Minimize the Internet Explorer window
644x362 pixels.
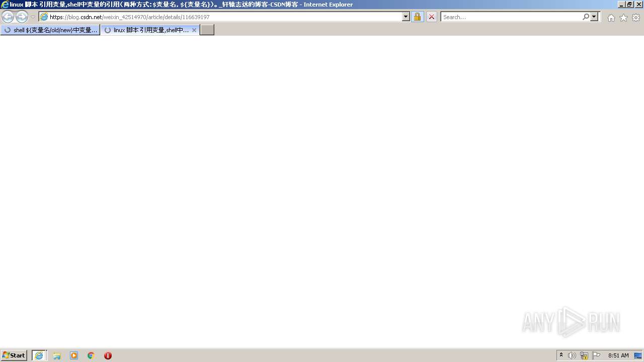click(x=621, y=5)
